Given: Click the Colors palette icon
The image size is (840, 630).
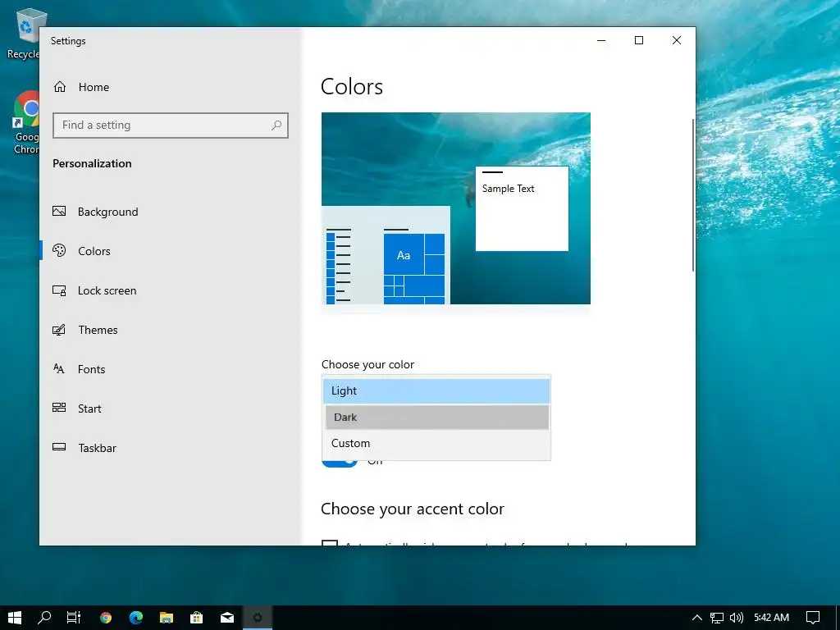Looking at the screenshot, I should (59, 250).
